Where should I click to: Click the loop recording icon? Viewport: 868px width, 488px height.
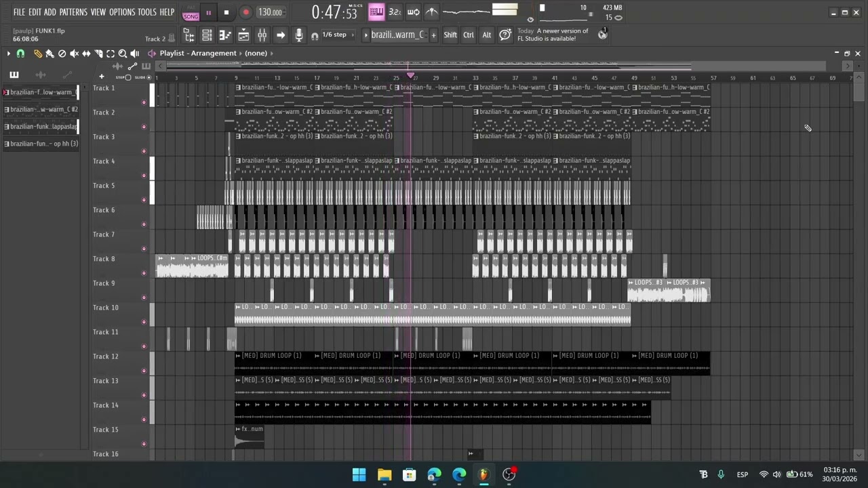[413, 12]
